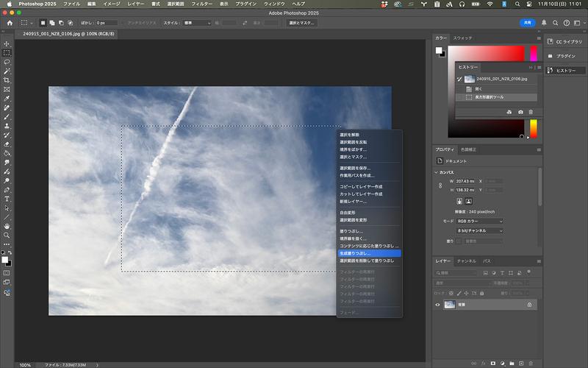The image size is (588, 368).
Task: Select the Crop tool
Action: tap(7, 80)
